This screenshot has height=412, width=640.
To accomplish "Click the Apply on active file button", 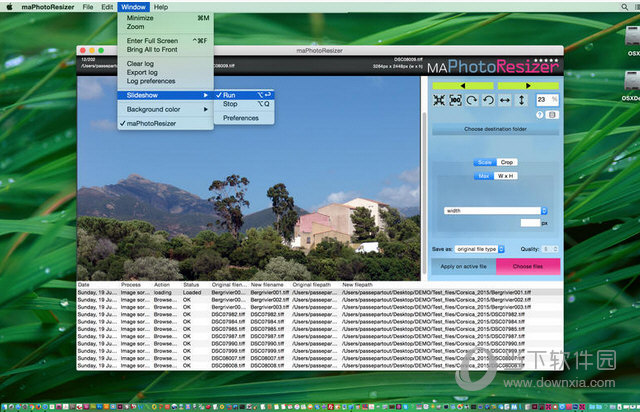I will (x=464, y=267).
